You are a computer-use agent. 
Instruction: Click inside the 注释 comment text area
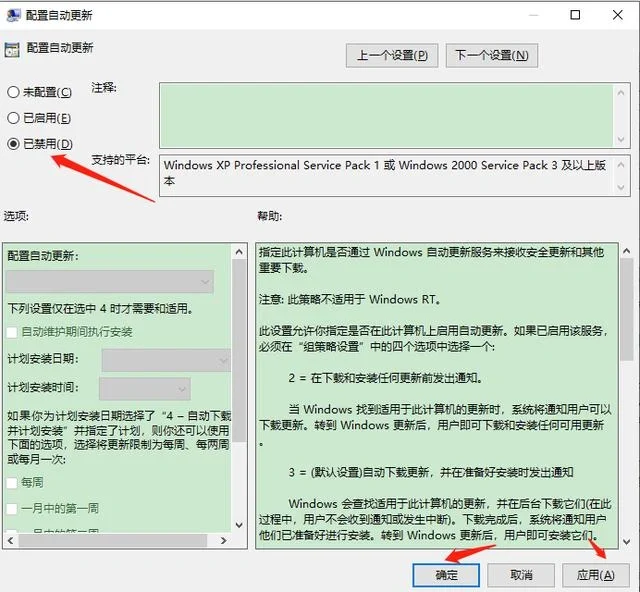point(386,115)
